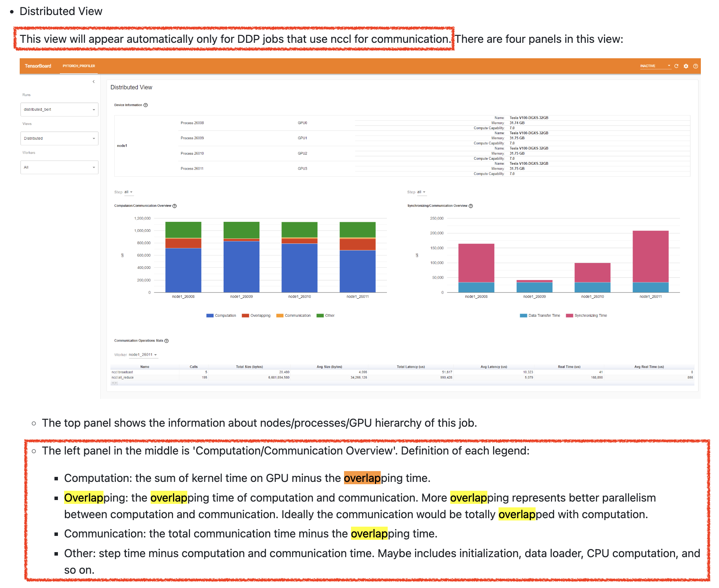
Task: Open Step dropdown above Synchronizing overview chart
Action: pos(421,192)
